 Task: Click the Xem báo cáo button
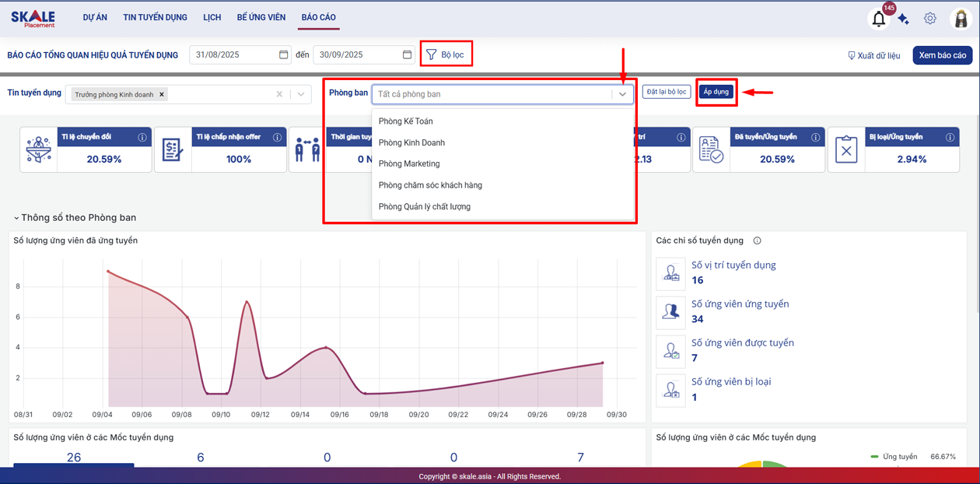click(942, 55)
